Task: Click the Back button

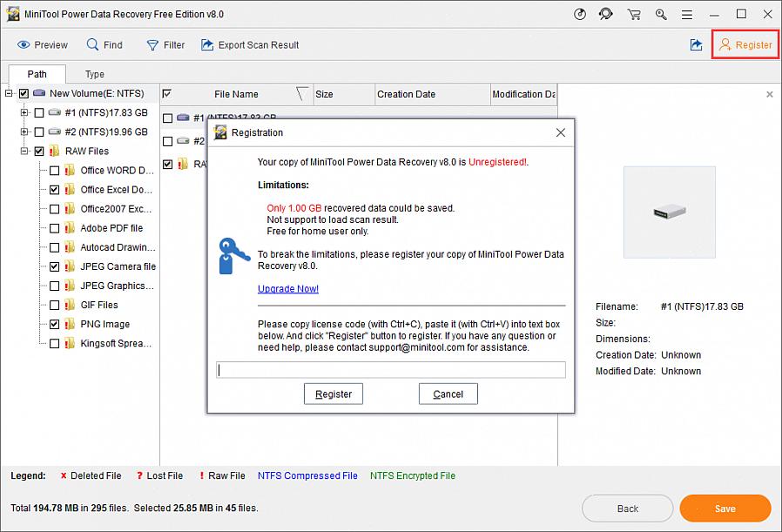Action: [x=627, y=508]
